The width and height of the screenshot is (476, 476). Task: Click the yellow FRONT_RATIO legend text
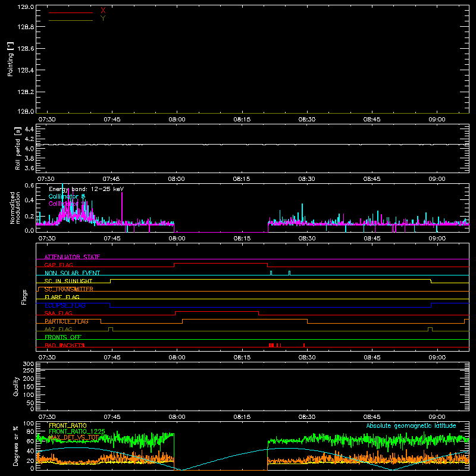pyautogui.click(x=68, y=425)
